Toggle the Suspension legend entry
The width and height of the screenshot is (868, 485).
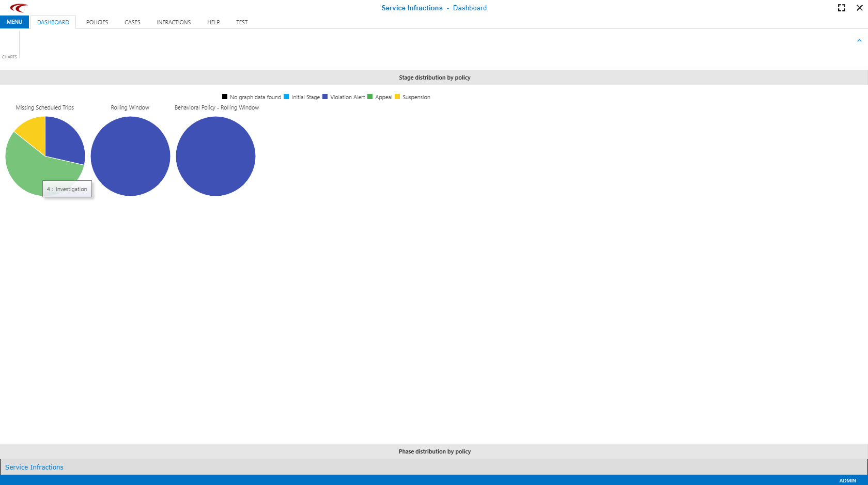point(416,97)
